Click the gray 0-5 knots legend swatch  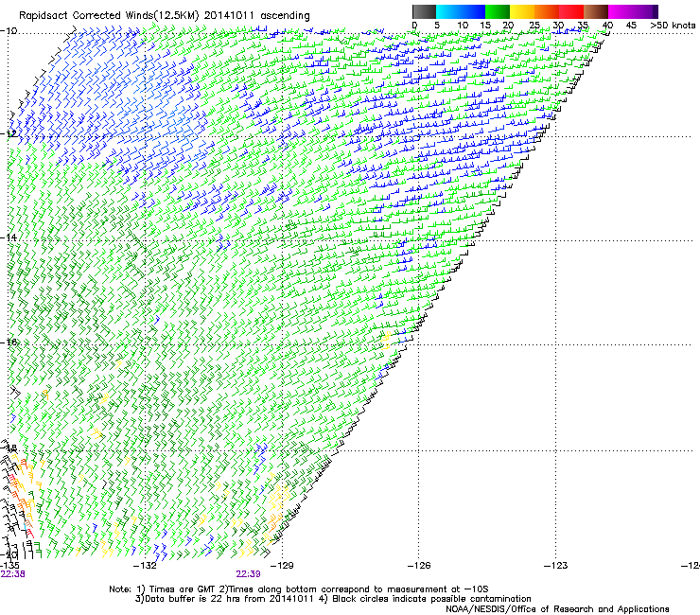(x=424, y=11)
